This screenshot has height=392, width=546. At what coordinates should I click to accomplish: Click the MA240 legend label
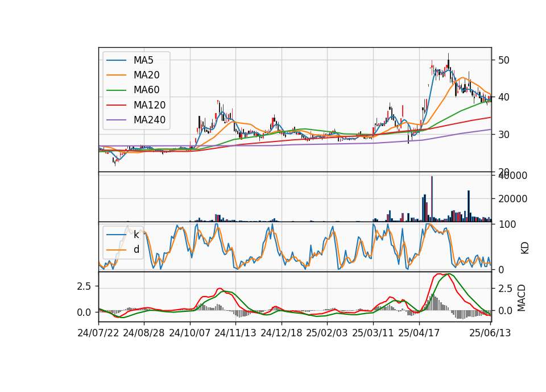pos(150,120)
